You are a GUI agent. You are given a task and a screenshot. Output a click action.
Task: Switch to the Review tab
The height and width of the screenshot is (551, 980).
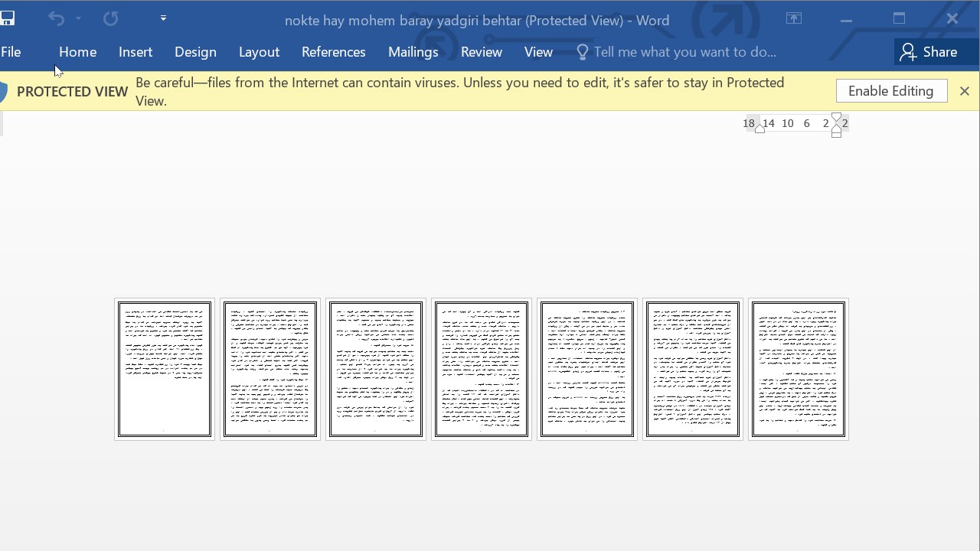coord(481,52)
